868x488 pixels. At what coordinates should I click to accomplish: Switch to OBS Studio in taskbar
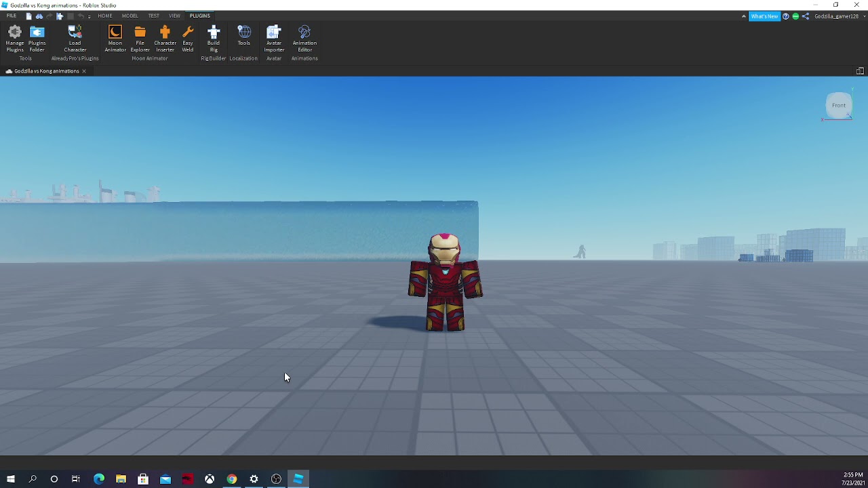[x=276, y=479]
